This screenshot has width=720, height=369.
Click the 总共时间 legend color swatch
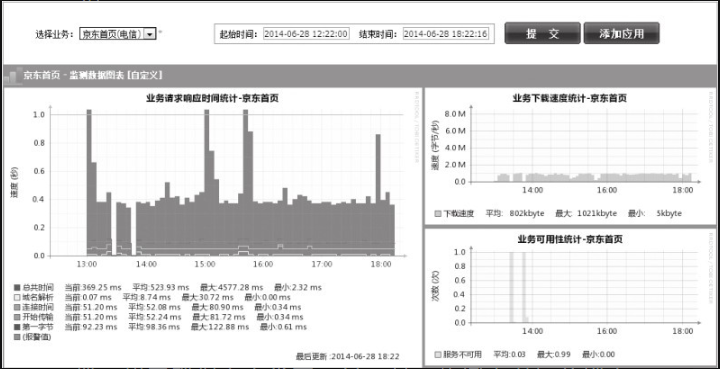tap(17, 288)
